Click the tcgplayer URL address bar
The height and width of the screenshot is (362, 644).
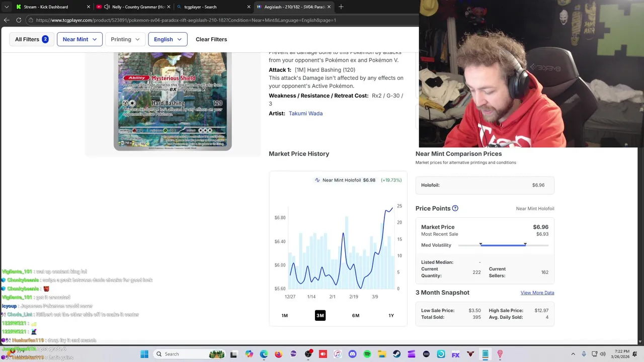221,20
